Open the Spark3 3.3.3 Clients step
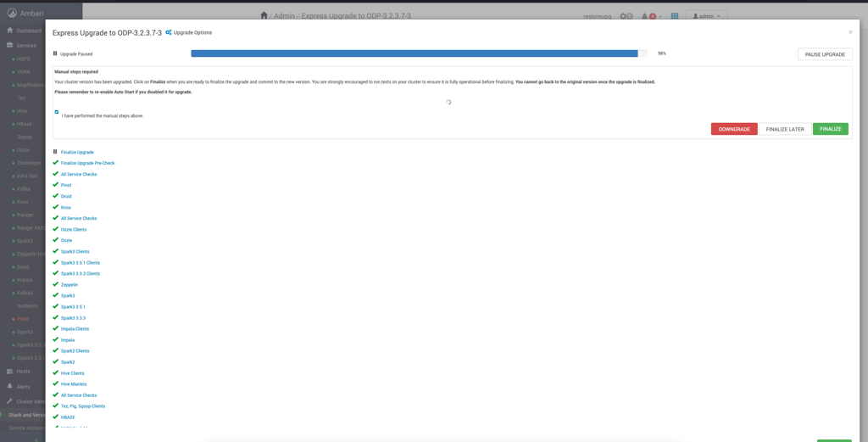Viewport: 868px width, 442px height. point(81,274)
